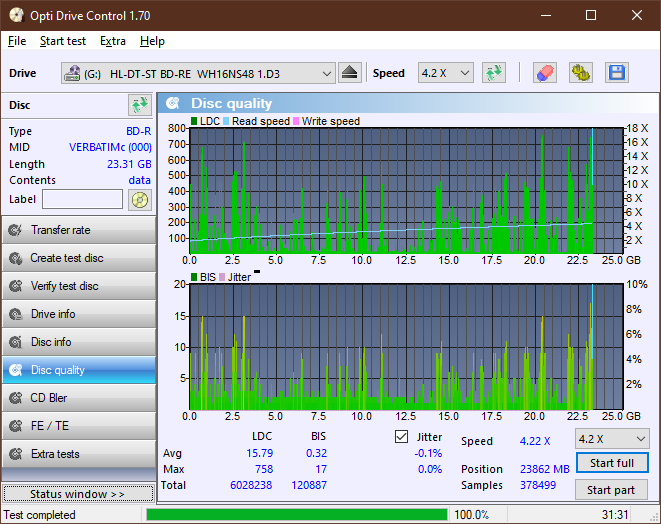The height and width of the screenshot is (524, 661).
Task: Expand the Status window panel
Action: click(x=78, y=494)
